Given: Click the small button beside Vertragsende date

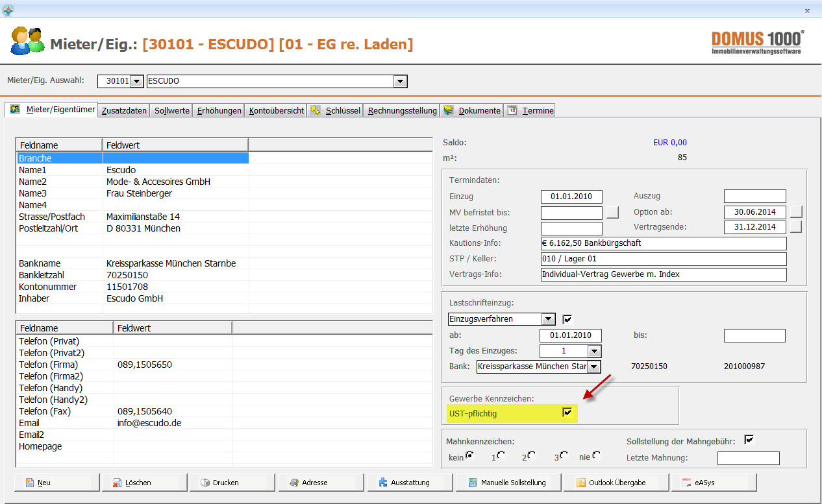Looking at the screenshot, I should tap(797, 227).
